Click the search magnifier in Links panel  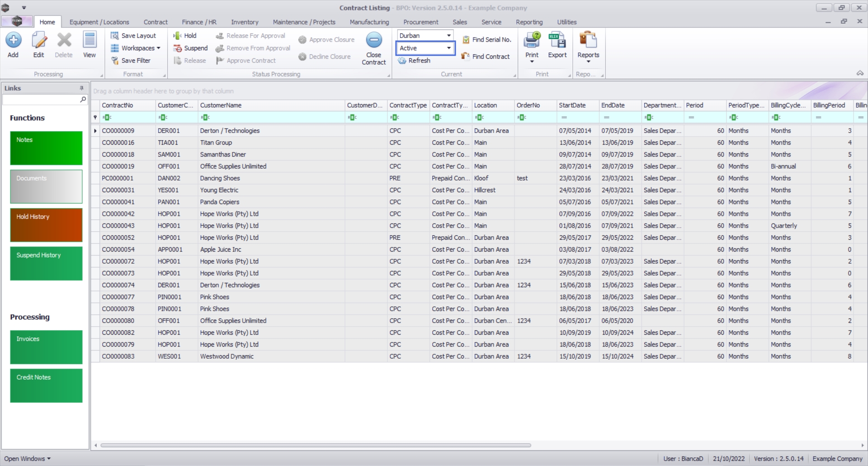[83, 100]
